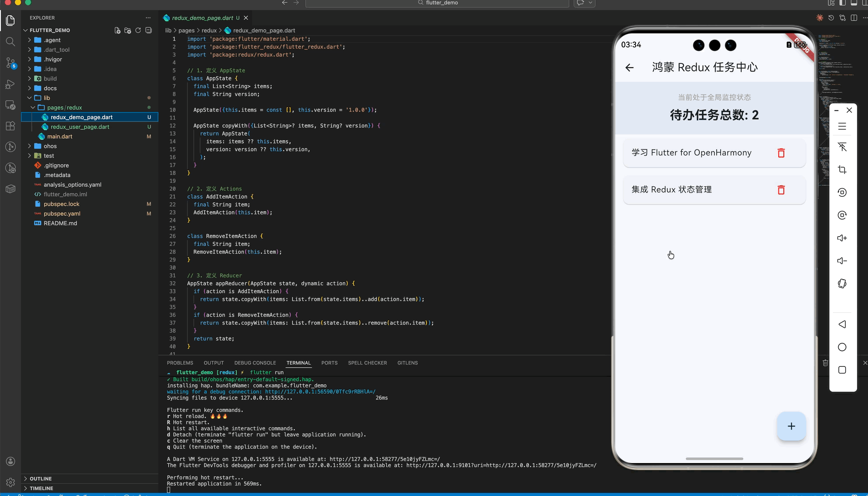Expand the OUTLINE section

[40, 478]
